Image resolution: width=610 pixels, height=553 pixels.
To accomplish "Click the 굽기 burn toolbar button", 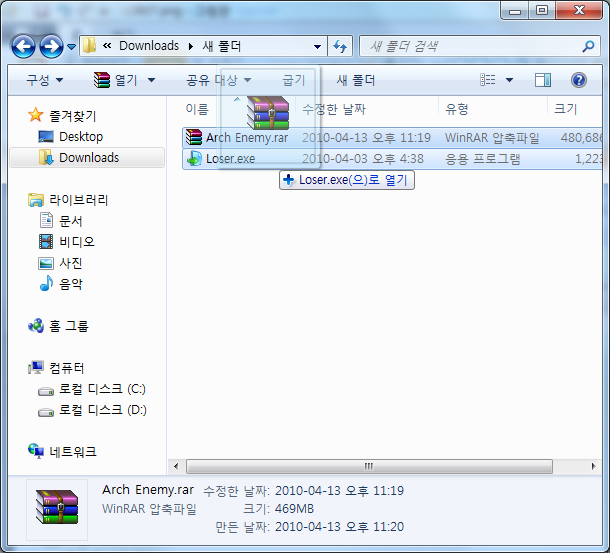I will [x=294, y=80].
